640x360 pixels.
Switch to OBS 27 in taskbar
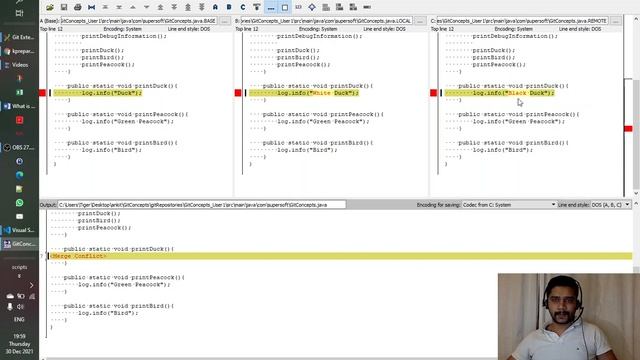(19, 147)
